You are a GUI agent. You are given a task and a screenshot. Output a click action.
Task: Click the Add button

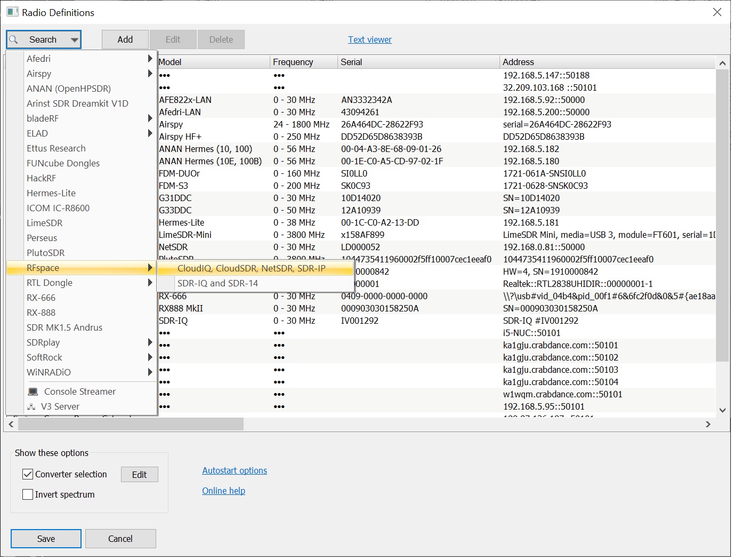coord(125,39)
